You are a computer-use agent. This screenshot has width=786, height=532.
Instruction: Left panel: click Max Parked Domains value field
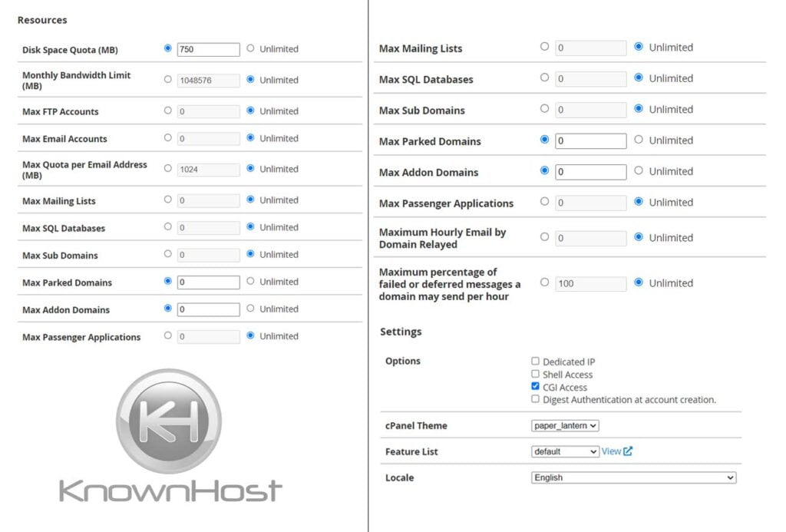click(209, 283)
